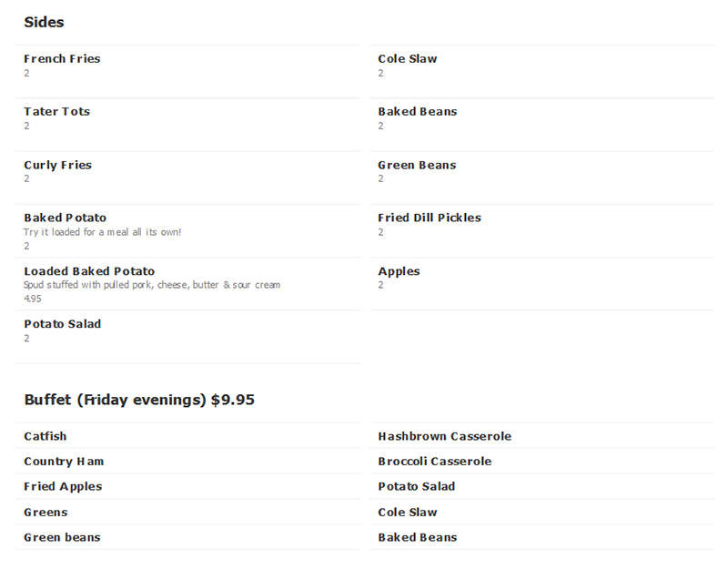Image resolution: width=728 pixels, height=569 pixels.
Task: Click Hashbrown Casserole buffet item
Action: point(444,436)
